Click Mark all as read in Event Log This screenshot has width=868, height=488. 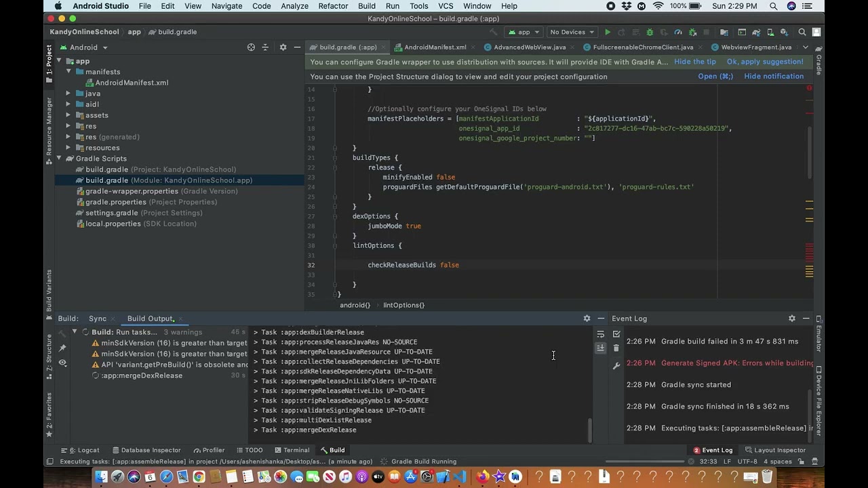pos(616,334)
